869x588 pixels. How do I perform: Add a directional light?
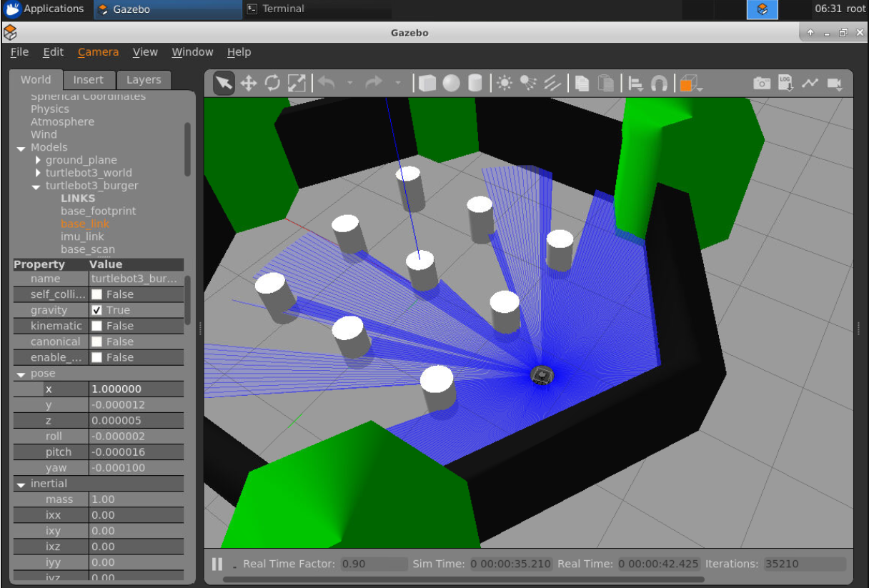[552, 84]
